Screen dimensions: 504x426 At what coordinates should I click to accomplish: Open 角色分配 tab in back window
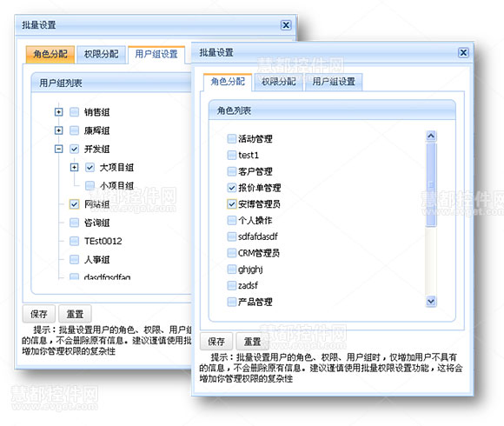tap(50, 54)
